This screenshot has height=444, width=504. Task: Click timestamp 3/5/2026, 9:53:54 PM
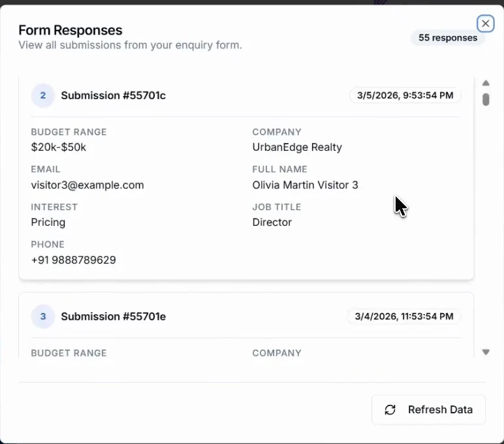[x=405, y=95]
